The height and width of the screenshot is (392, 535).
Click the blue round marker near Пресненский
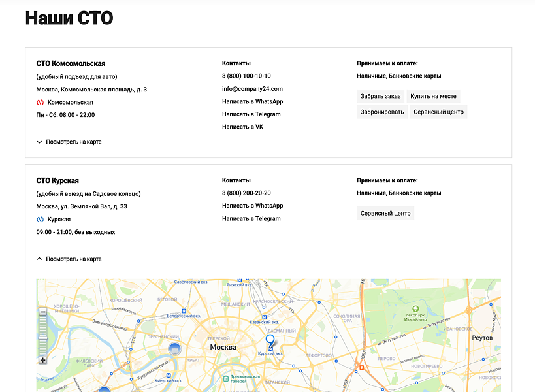(174, 348)
